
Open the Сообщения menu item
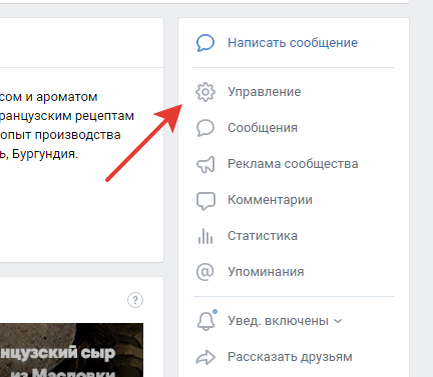[x=262, y=128]
